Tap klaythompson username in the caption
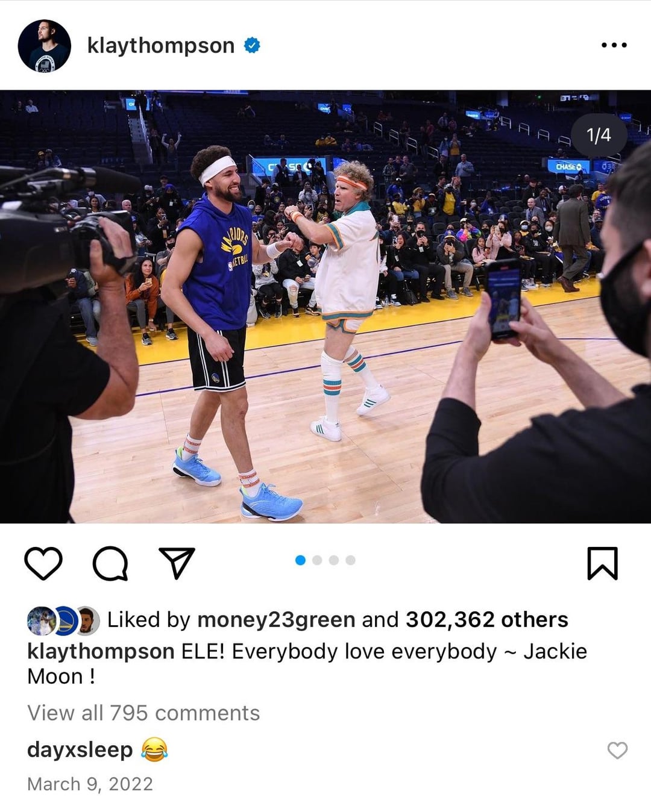 click(101, 651)
